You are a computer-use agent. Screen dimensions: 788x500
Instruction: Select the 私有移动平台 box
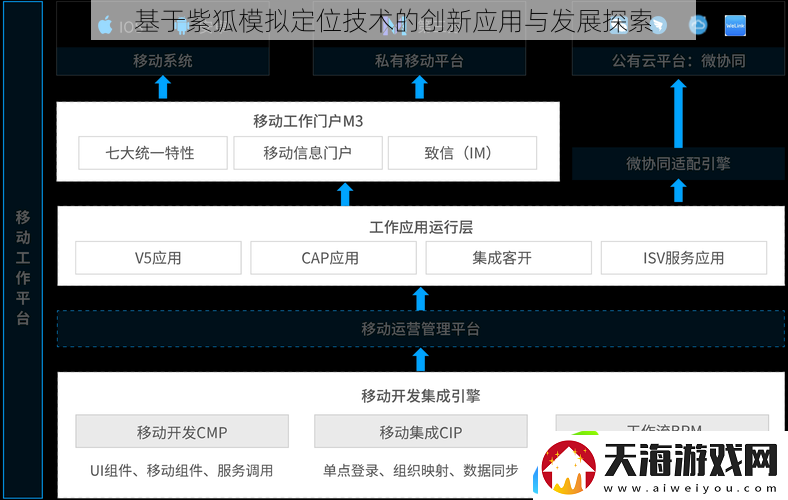tap(419, 61)
